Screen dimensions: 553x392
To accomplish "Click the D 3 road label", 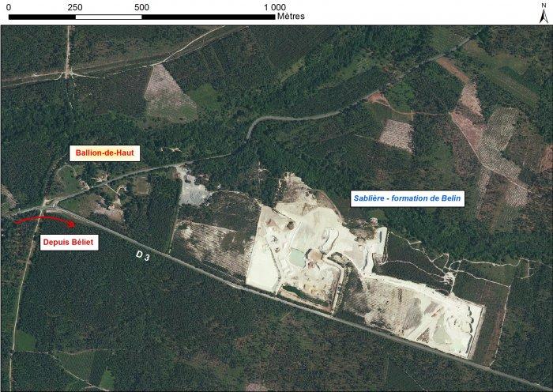I will click(x=143, y=256).
